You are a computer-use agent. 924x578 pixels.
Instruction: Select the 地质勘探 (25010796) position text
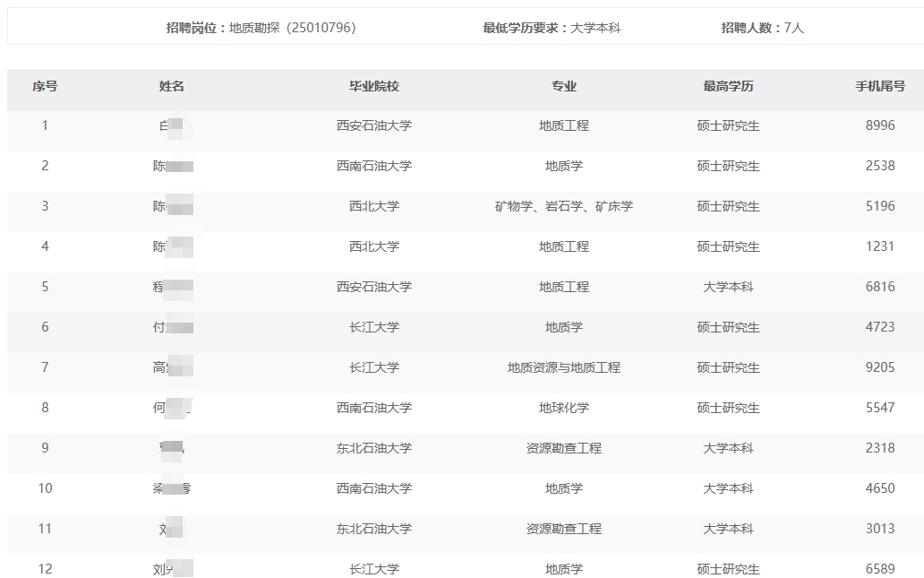point(292,28)
